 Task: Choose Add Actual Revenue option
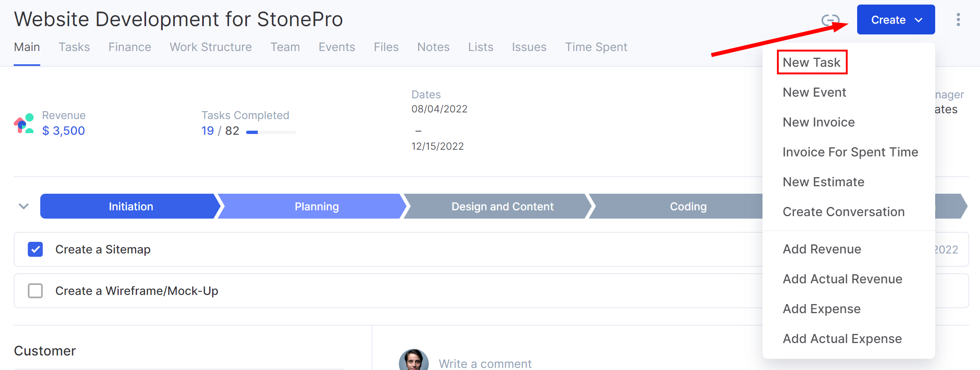(x=842, y=279)
